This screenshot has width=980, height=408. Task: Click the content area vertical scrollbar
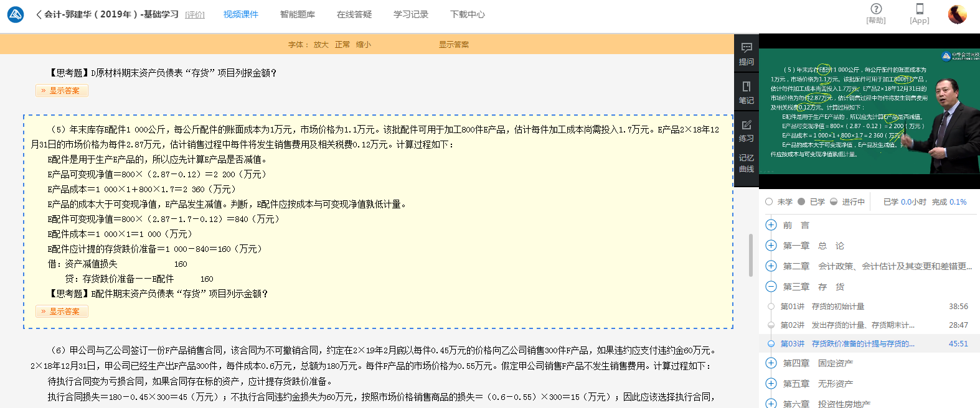751,255
